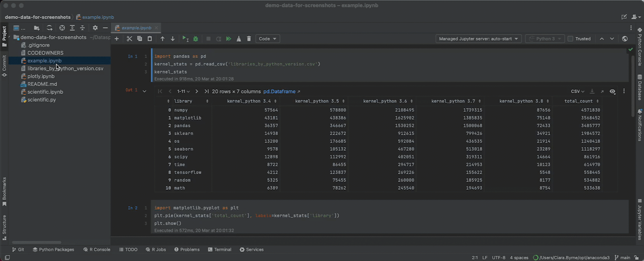Click the delete cell trash icon

coord(249,39)
